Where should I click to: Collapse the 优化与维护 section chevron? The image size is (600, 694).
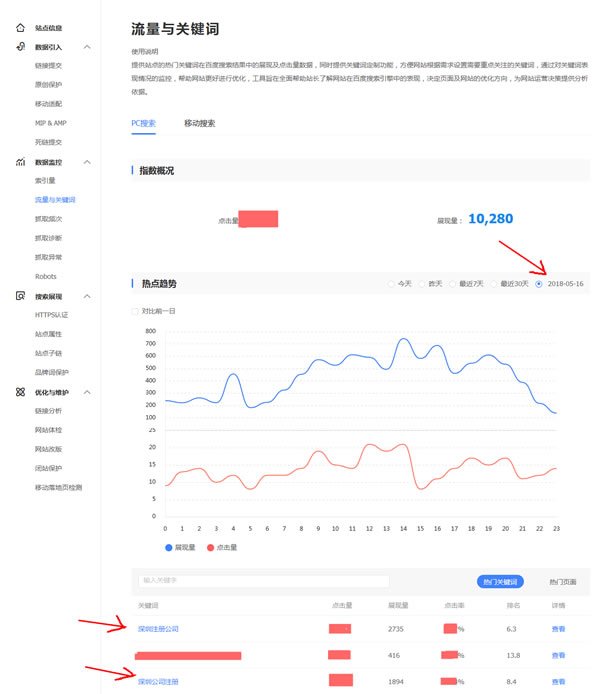87,392
